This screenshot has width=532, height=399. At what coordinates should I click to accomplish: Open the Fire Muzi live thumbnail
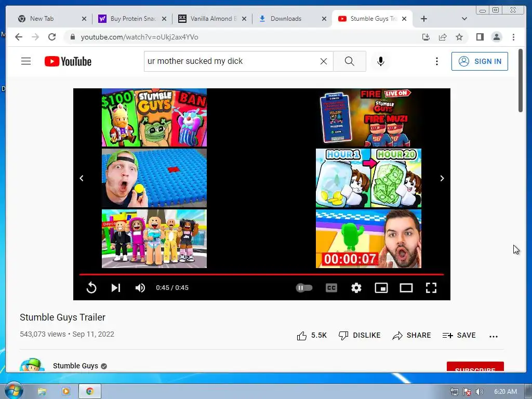[368, 117]
